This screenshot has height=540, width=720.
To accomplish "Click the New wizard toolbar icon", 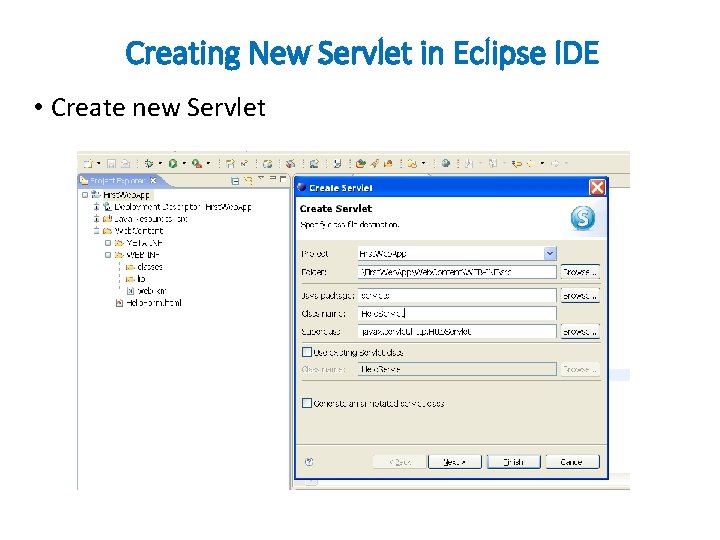I will (x=88, y=163).
